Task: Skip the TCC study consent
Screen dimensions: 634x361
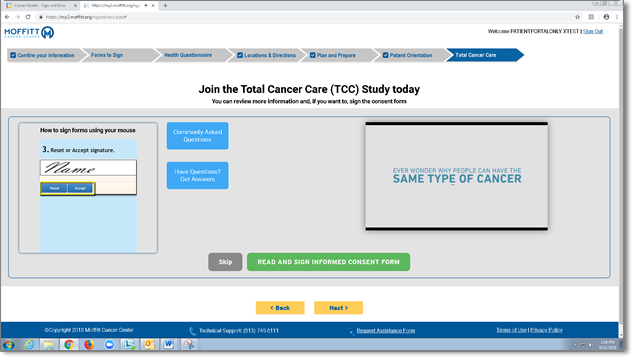Action: click(225, 262)
